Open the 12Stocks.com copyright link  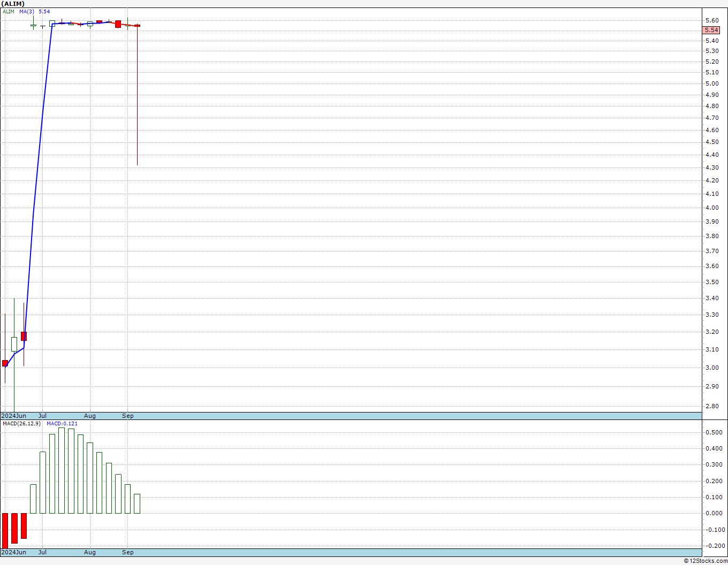(706, 561)
